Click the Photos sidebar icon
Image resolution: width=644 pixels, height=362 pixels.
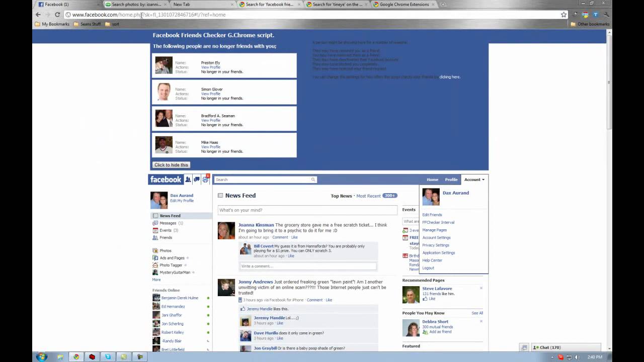pos(155,250)
